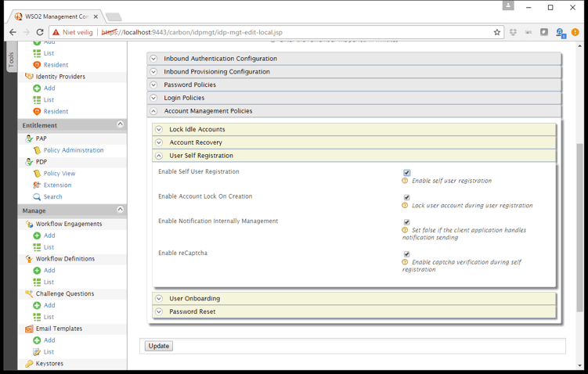Click the browser back arrow
The image size is (588, 374).
pos(13,32)
